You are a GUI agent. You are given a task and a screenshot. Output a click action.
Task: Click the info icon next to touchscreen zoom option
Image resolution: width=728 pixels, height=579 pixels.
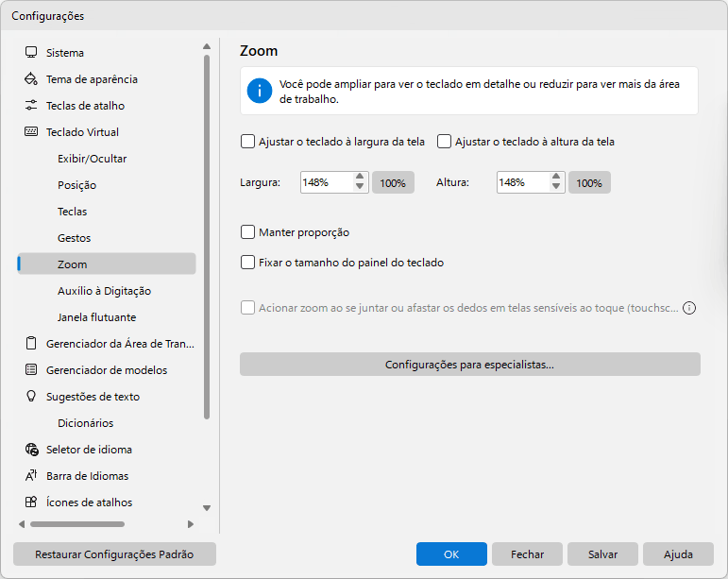coord(689,308)
